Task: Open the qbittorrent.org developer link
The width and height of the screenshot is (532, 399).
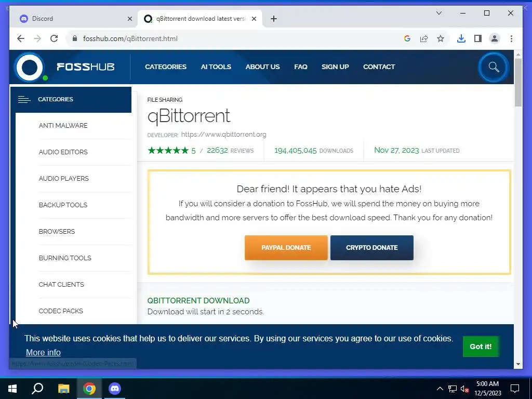Action: 223,135
